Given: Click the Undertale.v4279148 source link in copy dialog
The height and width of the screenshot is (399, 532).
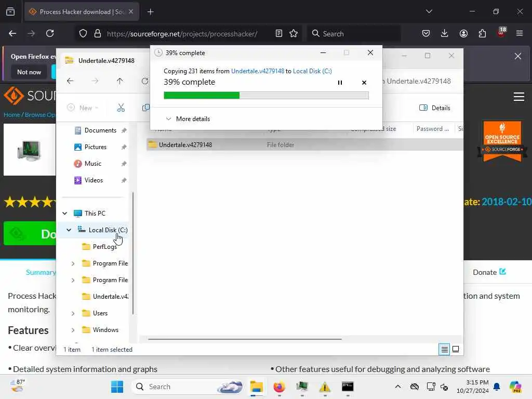Looking at the screenshot, I should (258, 71).
